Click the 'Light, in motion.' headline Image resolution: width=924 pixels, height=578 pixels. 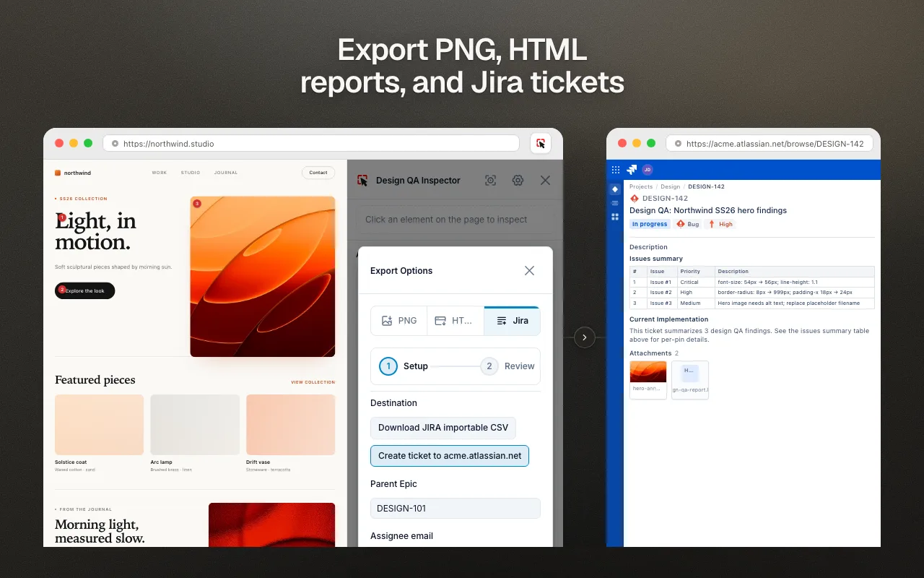click(95, 231)
